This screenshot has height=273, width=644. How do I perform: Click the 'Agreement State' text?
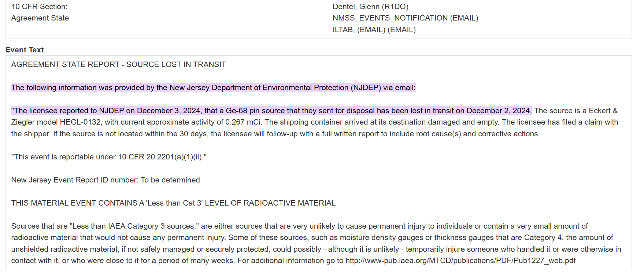point(40,18)
